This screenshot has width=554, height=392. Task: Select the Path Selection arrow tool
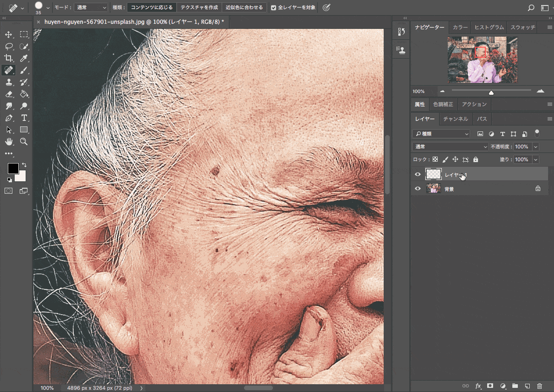point(9,130)
